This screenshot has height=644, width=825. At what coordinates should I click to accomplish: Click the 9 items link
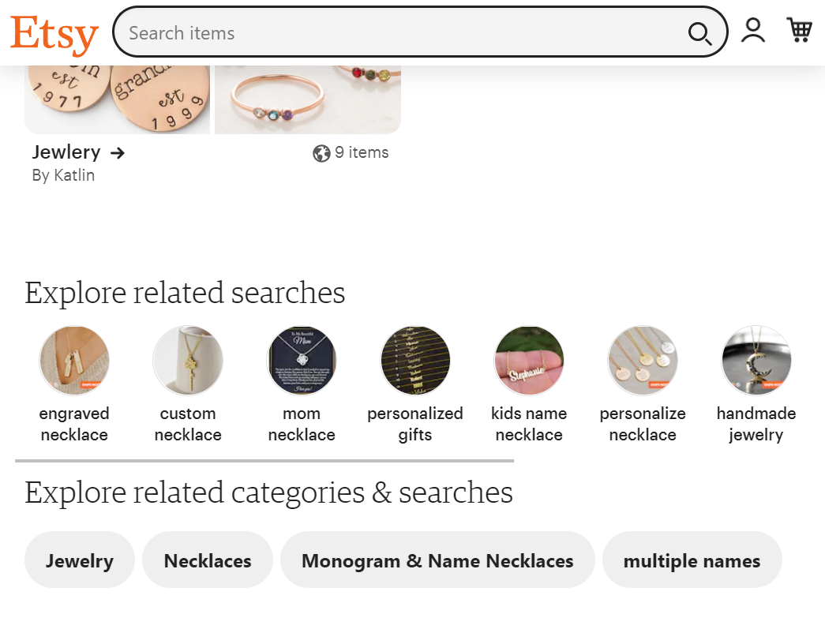361,152
